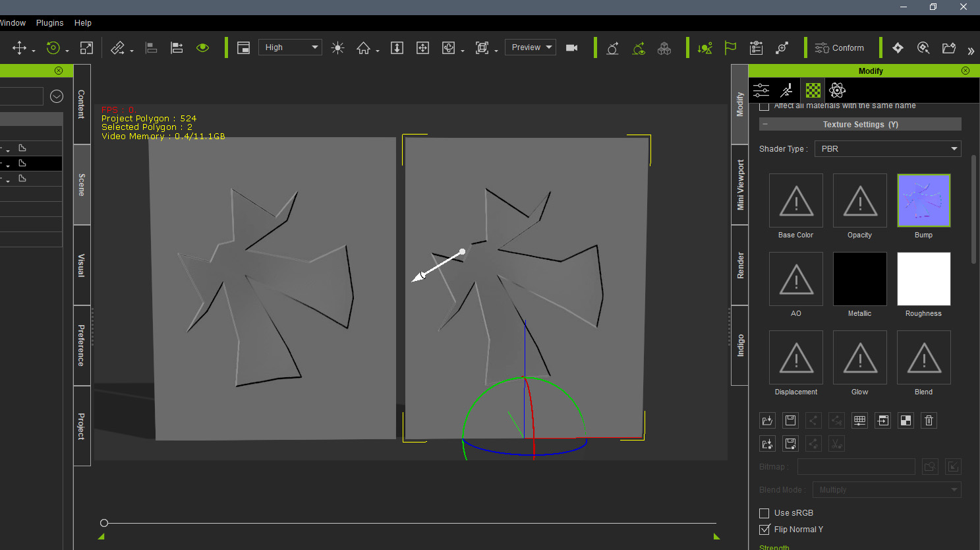Expand the toolbar overflow chevron

point(971,51)
